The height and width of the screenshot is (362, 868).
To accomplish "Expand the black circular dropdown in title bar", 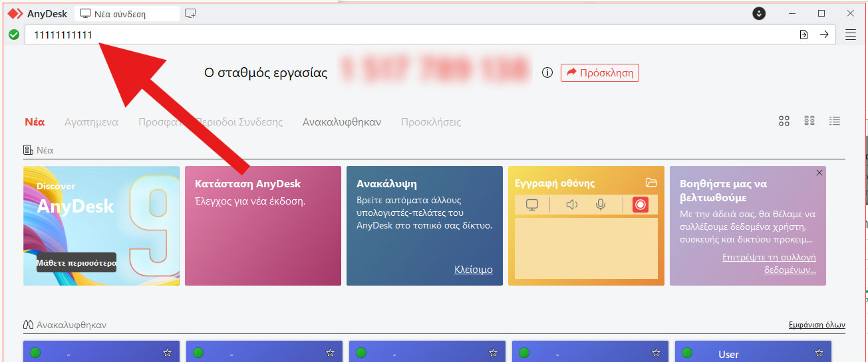I will click(759, 13).
